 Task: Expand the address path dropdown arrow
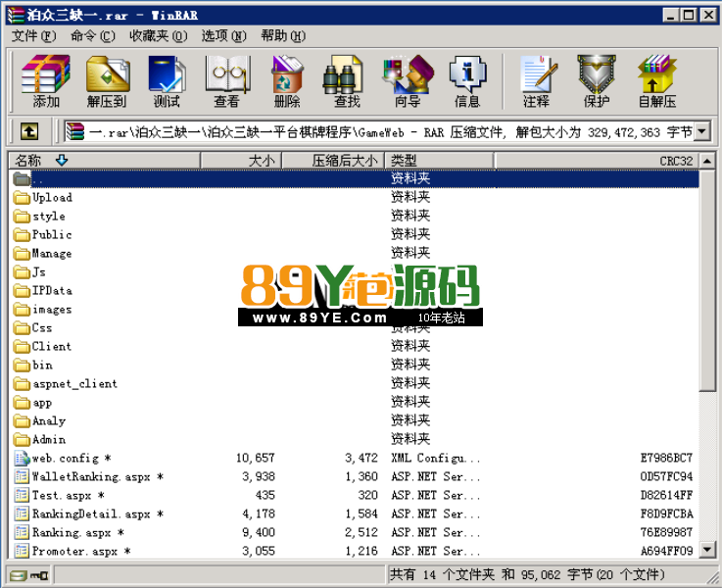701,132
